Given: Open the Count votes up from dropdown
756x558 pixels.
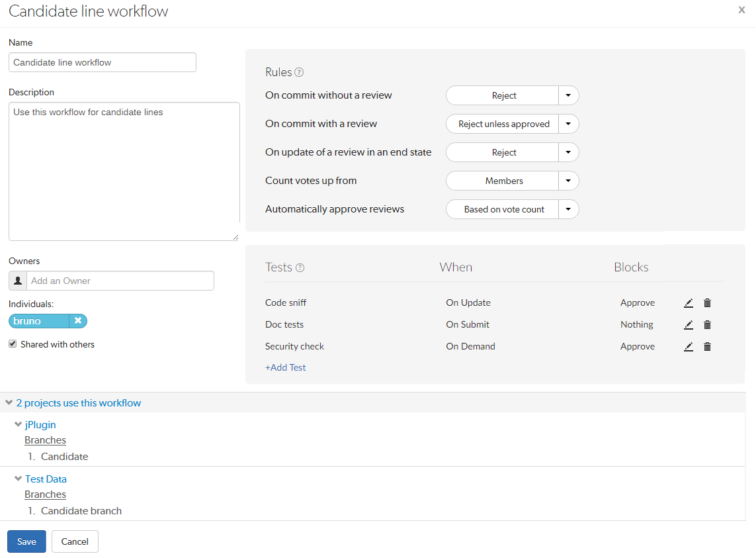Looking at the screenshot, I should 568,181.
